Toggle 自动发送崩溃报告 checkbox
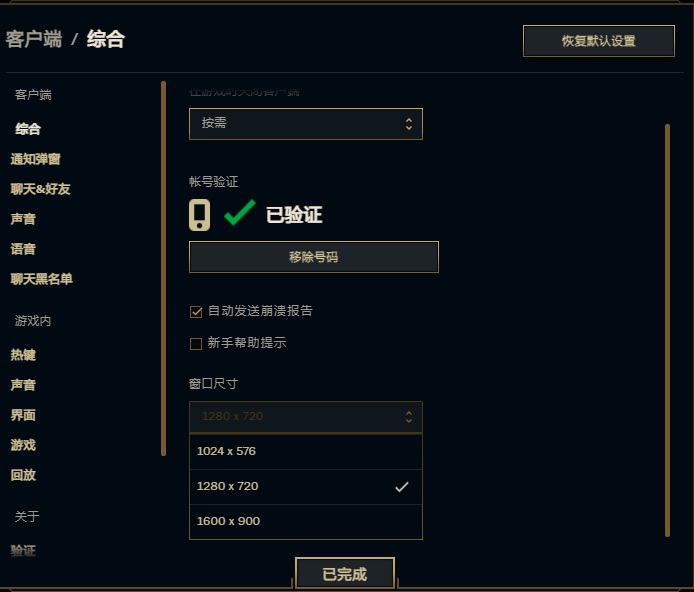 click(x=196, y=311)
